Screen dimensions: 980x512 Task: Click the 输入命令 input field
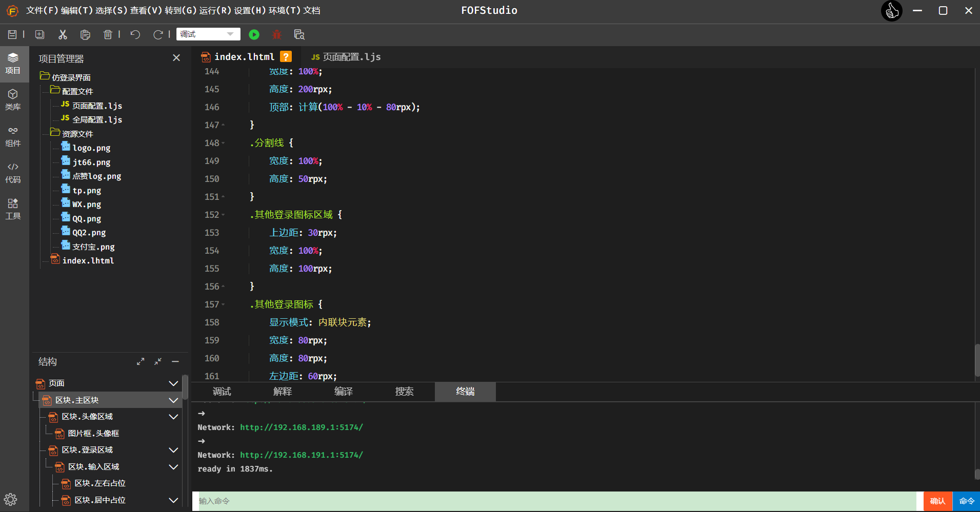pyautogui.click(x=558, y=501)
